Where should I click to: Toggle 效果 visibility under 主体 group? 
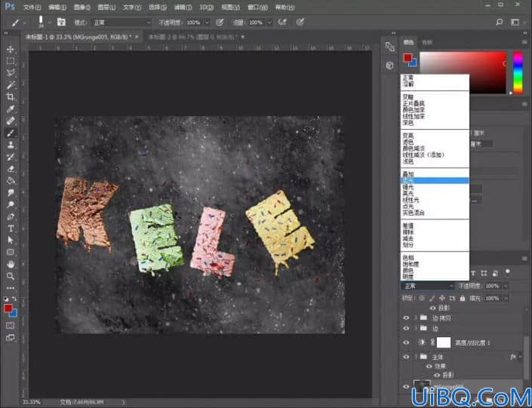429,367
